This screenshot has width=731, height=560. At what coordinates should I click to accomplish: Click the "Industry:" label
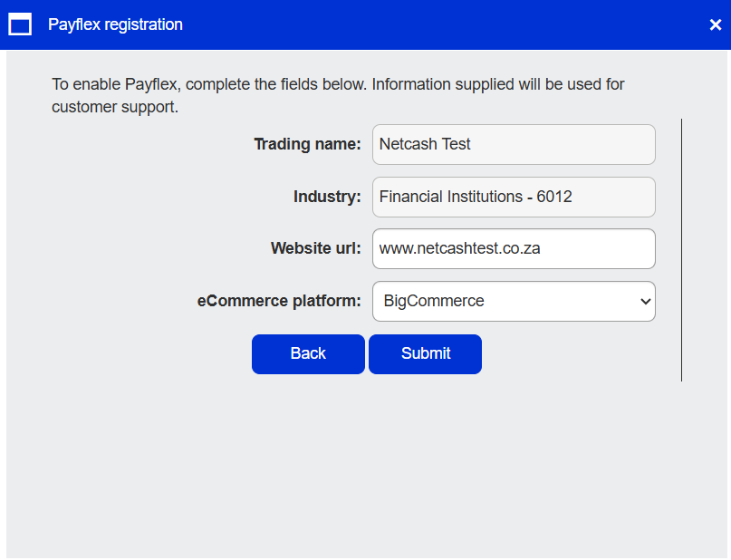pyautogui.click(x=327, y=197)
